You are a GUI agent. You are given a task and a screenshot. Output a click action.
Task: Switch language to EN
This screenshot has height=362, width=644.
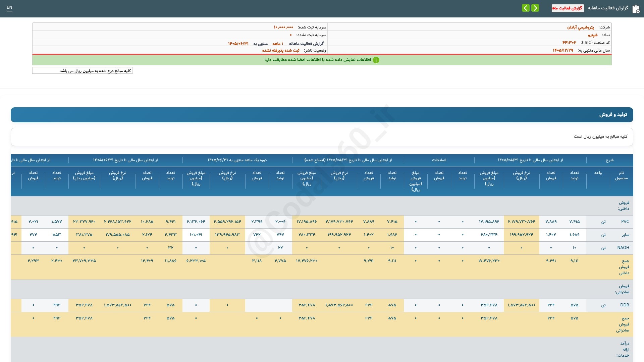[x=9, y=7]
